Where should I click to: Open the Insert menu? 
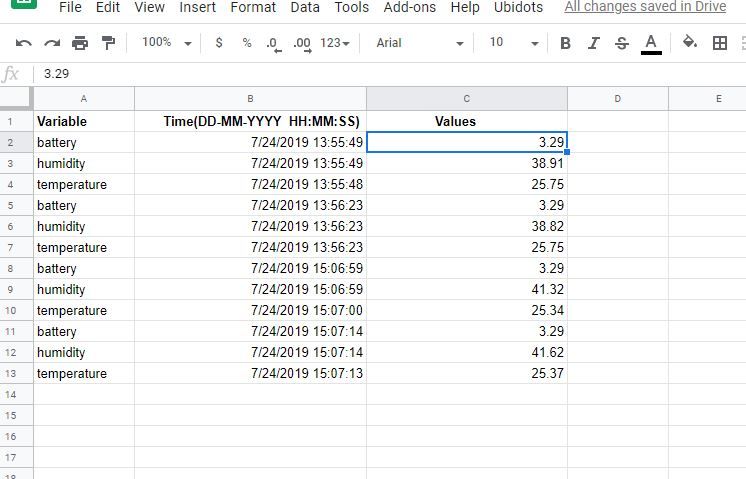[197, 7]
